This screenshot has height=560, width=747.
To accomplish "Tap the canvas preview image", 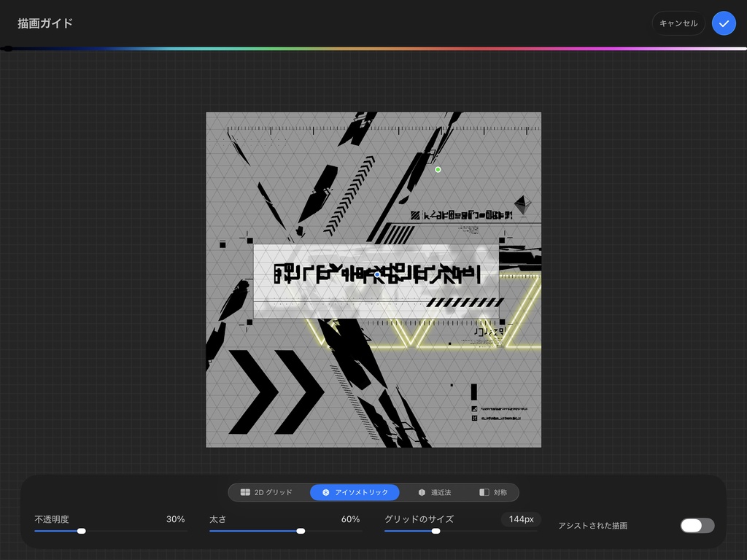I will coord(373,279).
